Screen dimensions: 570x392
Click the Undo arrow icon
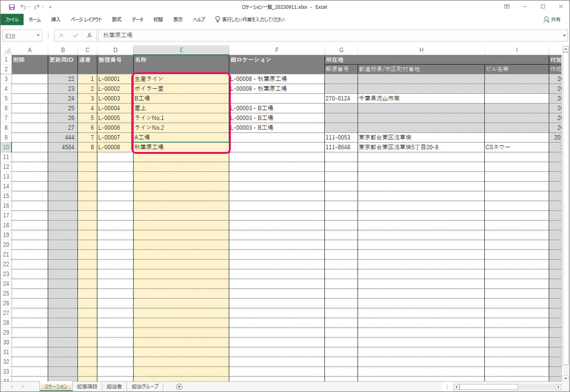click(23, 7)
